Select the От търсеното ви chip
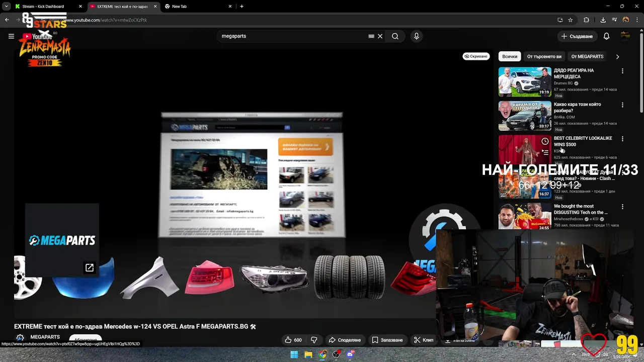 [544, 57]
